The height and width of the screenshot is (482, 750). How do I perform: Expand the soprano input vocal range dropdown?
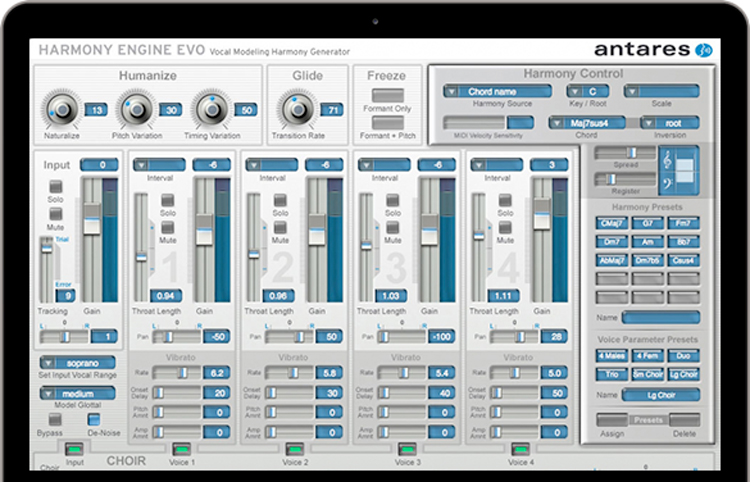click(x=77, y=362)
